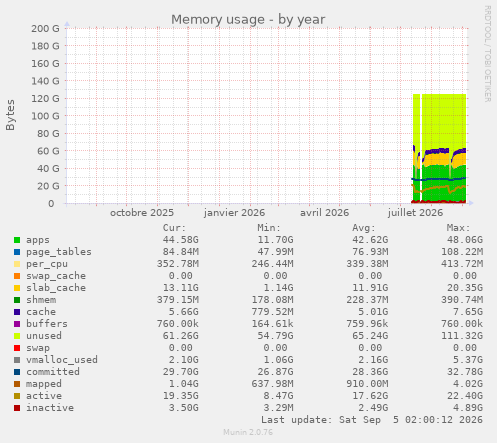Click the '200 G' y-axis label

coord(45,29)
